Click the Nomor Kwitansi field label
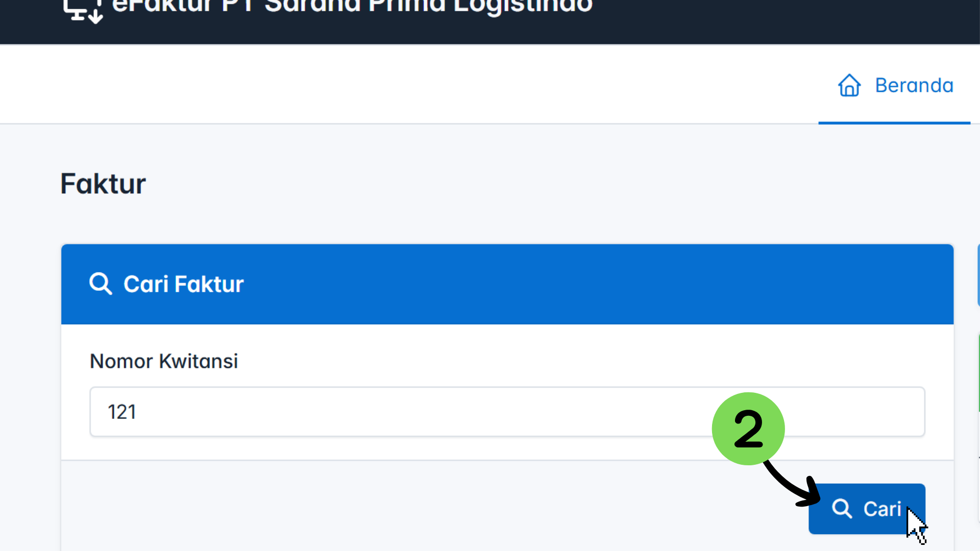The width and height of the screenshot is (980, 551). (163, 361)
